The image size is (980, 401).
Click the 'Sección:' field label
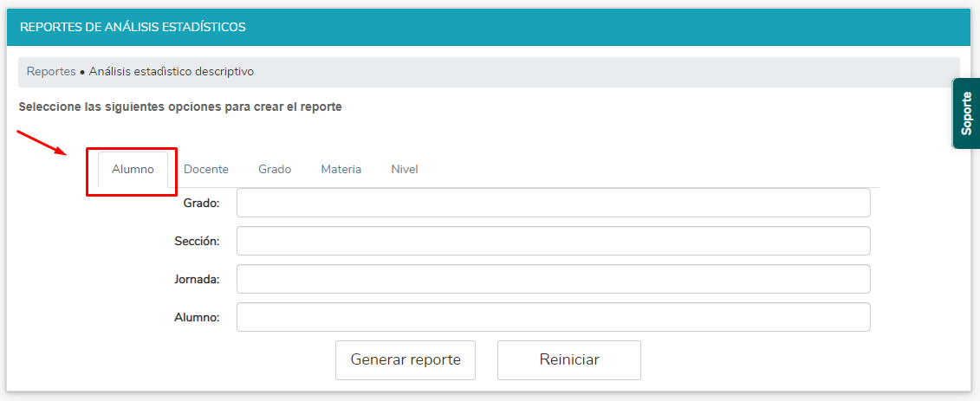197,241
